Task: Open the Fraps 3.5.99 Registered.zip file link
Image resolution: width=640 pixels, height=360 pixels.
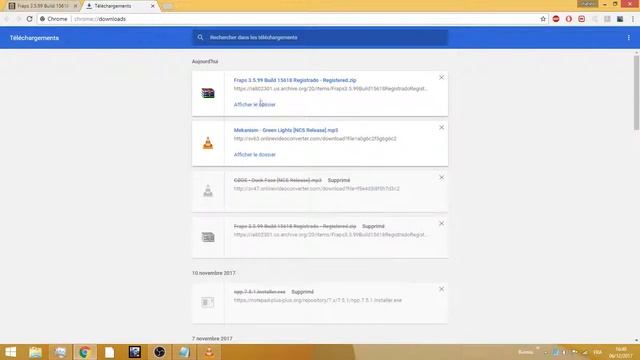Action: (295, 80)
